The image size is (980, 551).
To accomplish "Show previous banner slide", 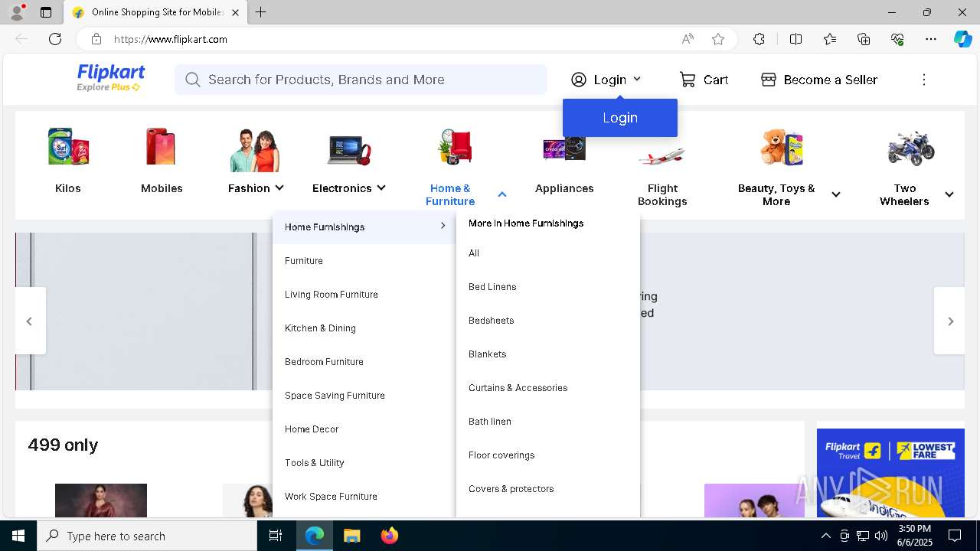I will [x=30, y=321].
